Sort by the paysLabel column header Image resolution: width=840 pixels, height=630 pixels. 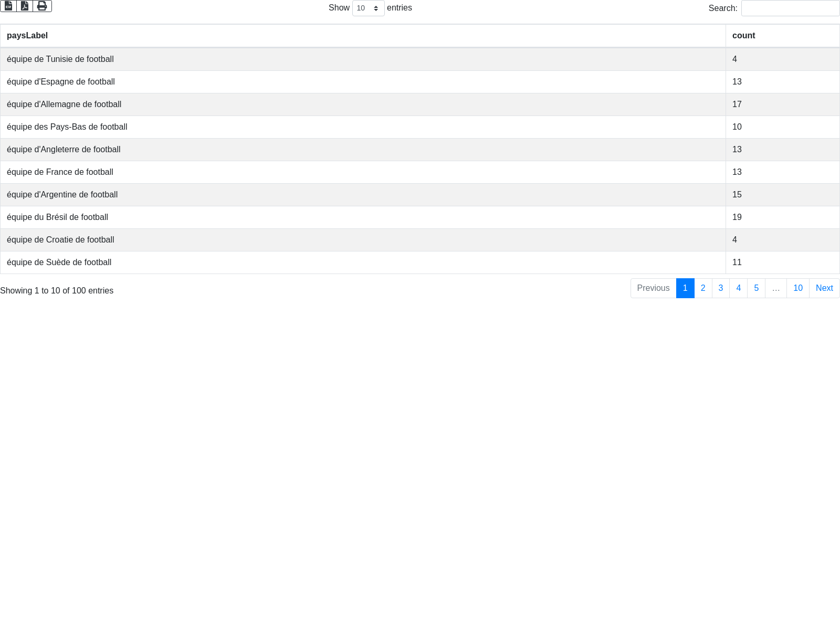coord(27,36)
